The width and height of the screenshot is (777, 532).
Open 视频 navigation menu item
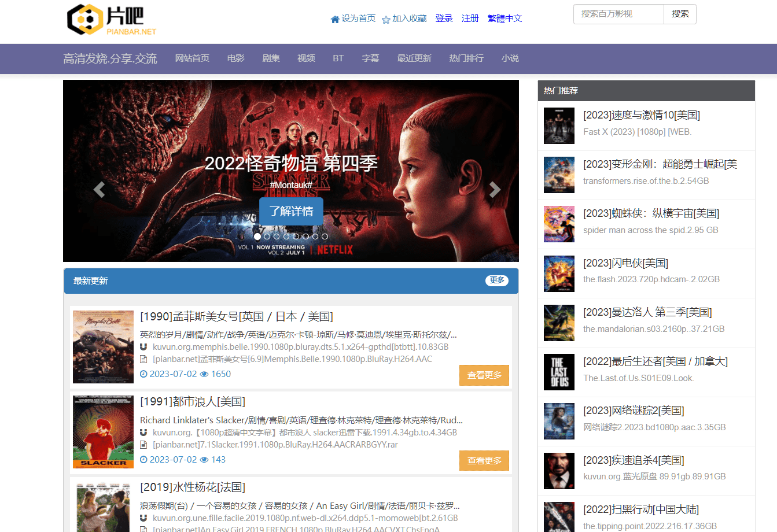click(x=306, y=58)
